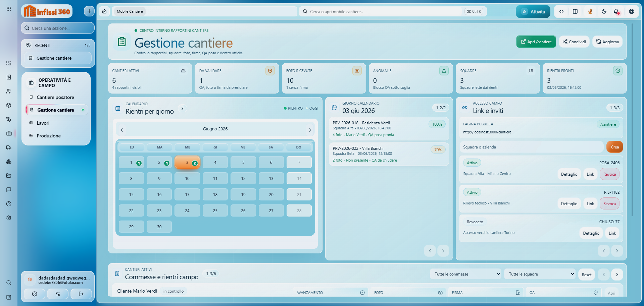Viewport: 644px width, 306px height.
Task: Open the users icon in the left rail
Action: click(x=9, y=91)
